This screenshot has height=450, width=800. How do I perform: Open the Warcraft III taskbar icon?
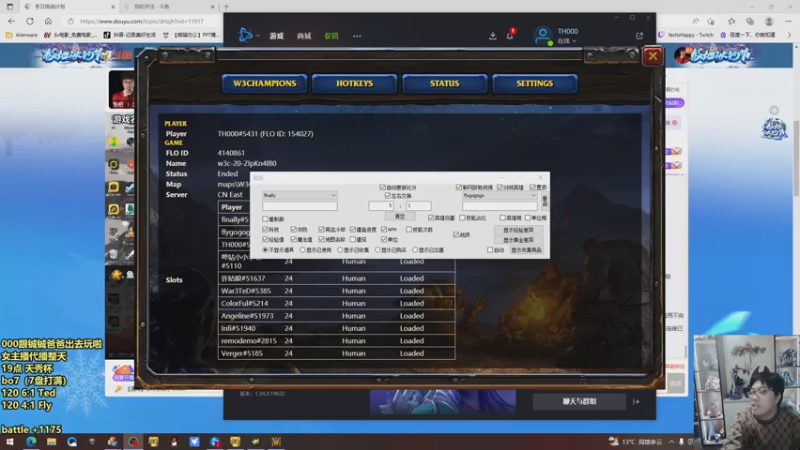pos(276,442)
